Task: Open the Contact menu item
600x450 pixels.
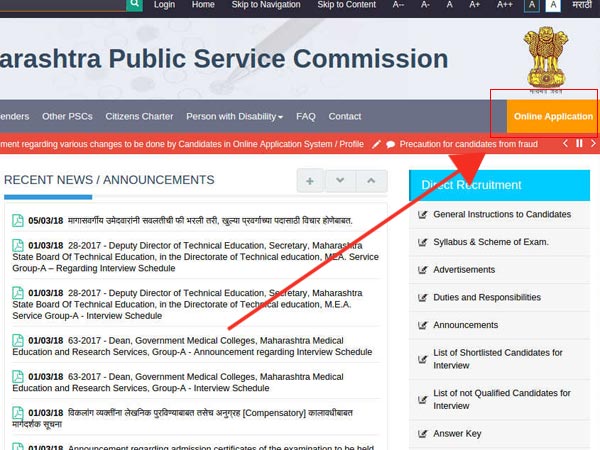Action: [345, 116]
